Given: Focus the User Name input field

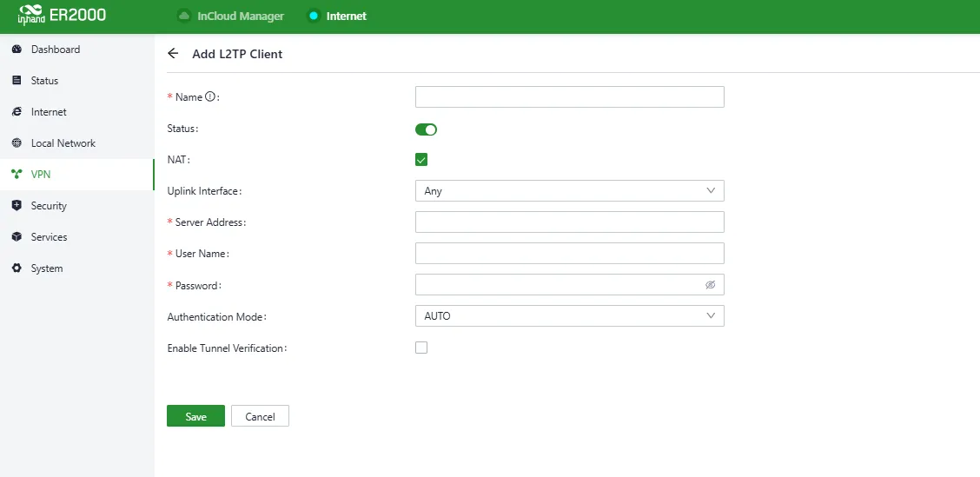Looking at the screenshot, I should click(x=569, y=253).
